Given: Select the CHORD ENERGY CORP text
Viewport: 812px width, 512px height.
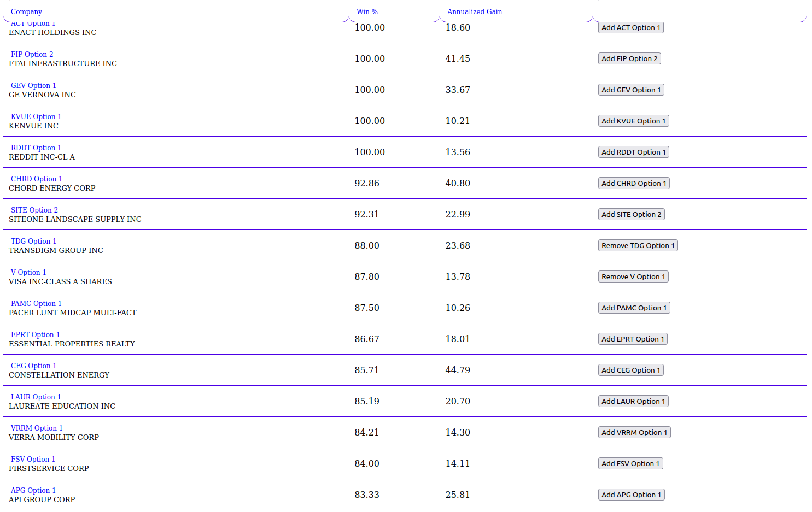Looking at the screenshot, I should click(52, 188).
